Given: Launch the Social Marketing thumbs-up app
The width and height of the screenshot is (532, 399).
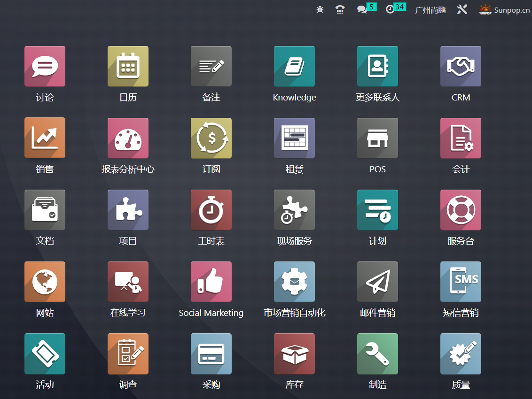Looking at the screenshot, I should [x=211, y=282].
